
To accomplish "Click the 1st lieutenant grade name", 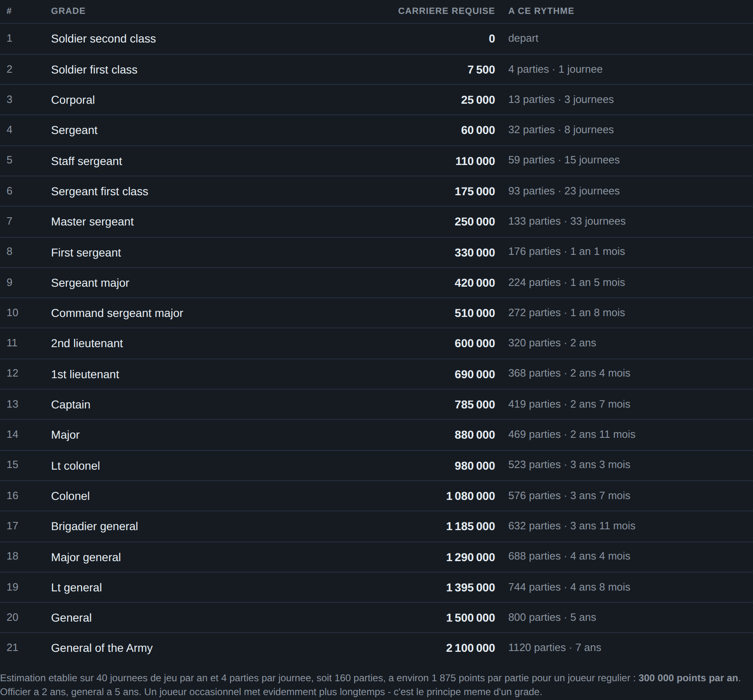I will coord(85,375).
